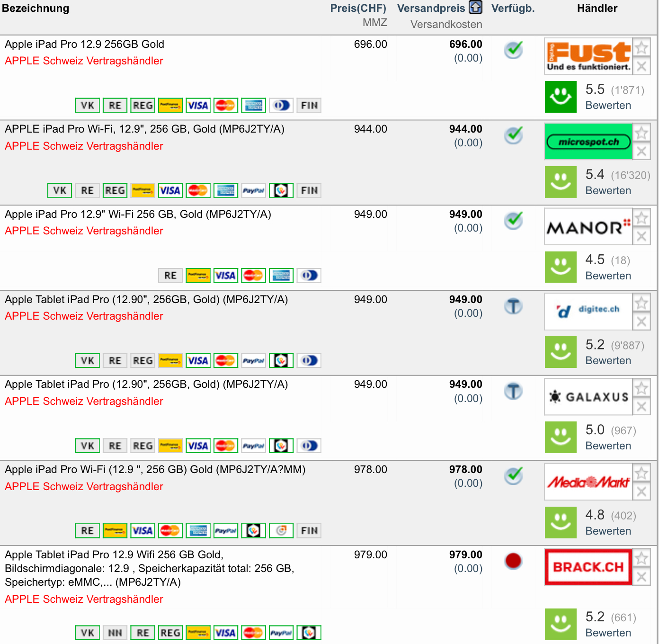The height and width of the screenshot is (644, 659).
Task: Click the Manor retailer logo
Action: (588, 227)
